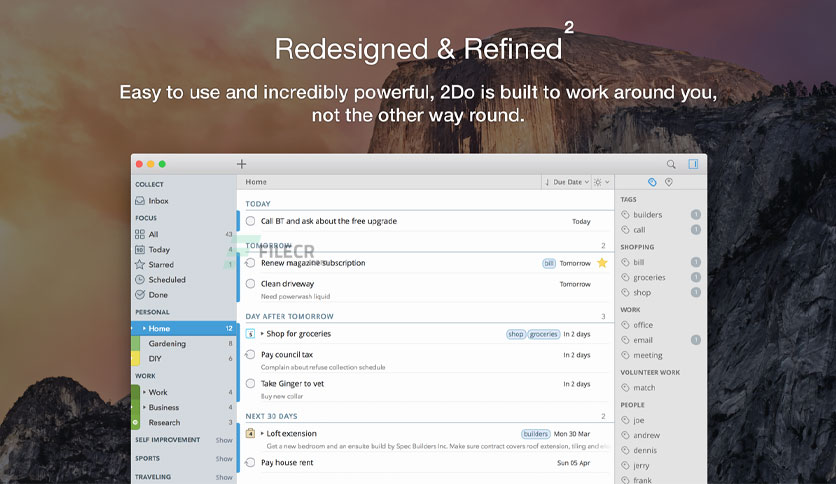The width and height of the screenshot is (836, 484).
Task: Toggle the right sidebar panel icon
Action: click(x=693, y=164)
